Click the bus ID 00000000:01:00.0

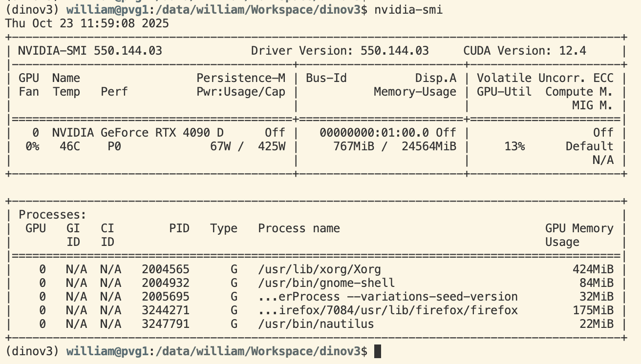[x=375, y=133]
